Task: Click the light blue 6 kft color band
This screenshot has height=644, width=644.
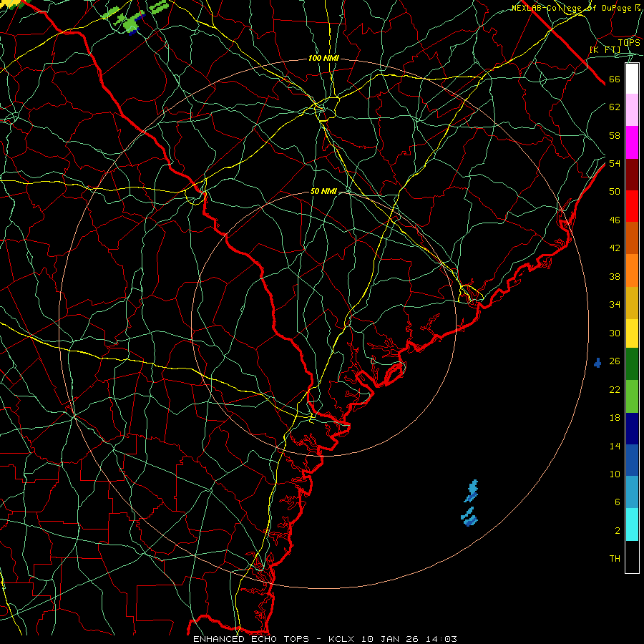Action: tap(632, 492)
